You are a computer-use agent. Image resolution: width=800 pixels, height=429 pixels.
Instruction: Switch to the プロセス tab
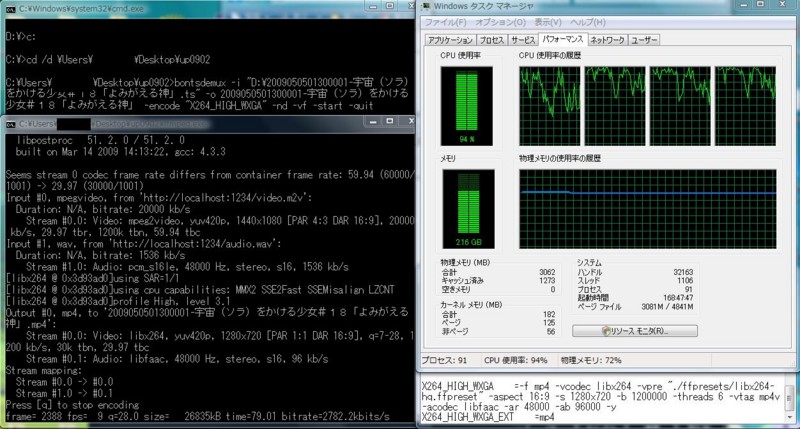point(491,40)
